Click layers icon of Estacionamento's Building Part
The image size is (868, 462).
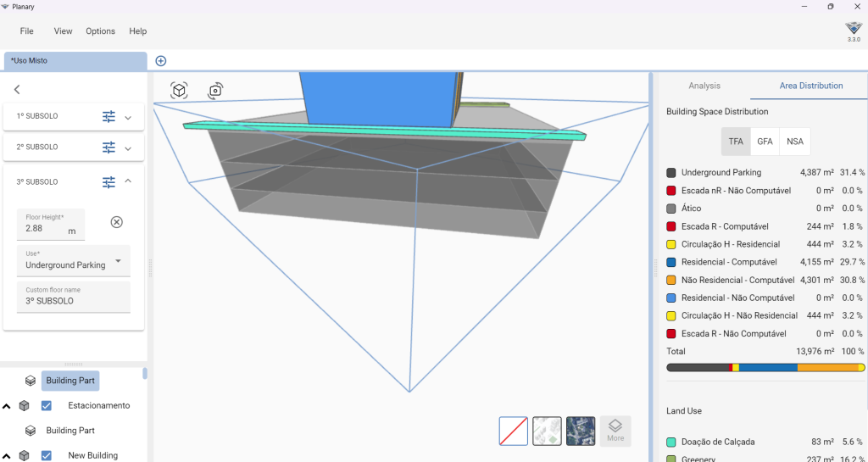click(x=31, y=431)
